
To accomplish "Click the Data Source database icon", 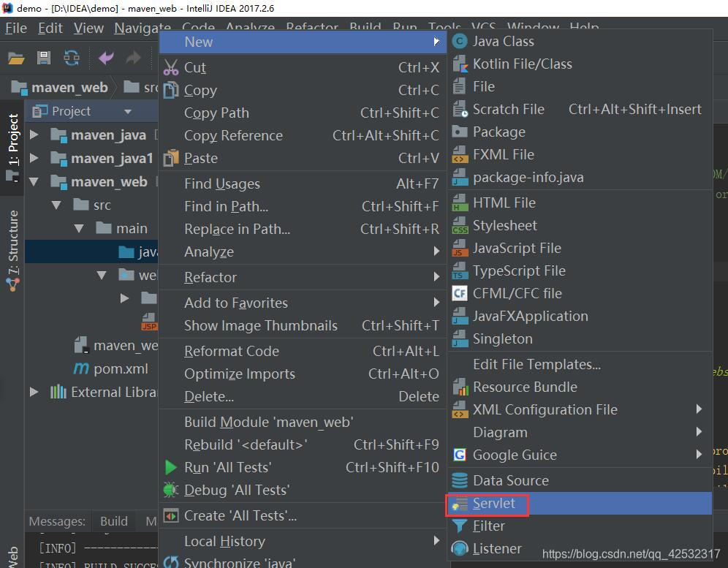I will (x=460, y=480).
